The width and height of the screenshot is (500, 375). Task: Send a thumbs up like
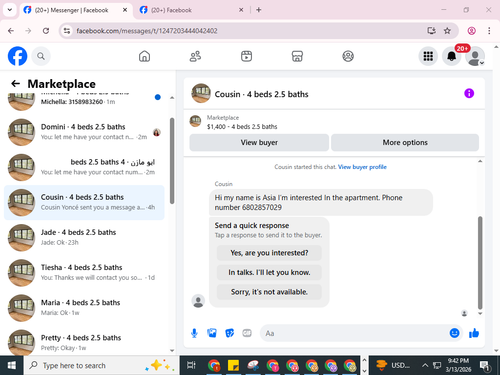pyautogui.click(x=474, y=333)
